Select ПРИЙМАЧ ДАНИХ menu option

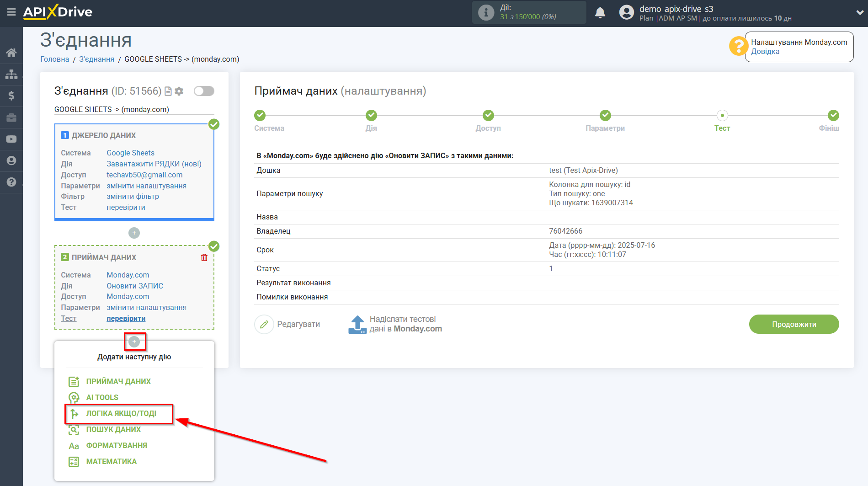[118, 381]
